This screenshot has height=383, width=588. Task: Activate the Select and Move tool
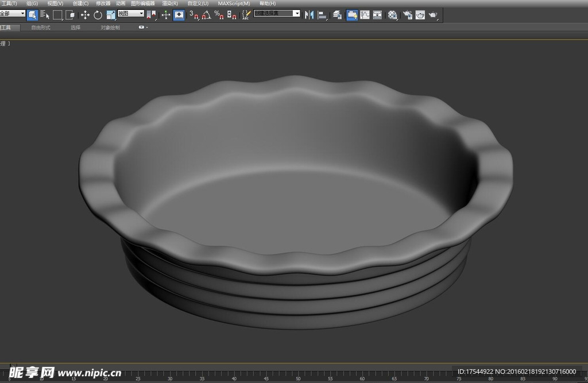[85, 15]
